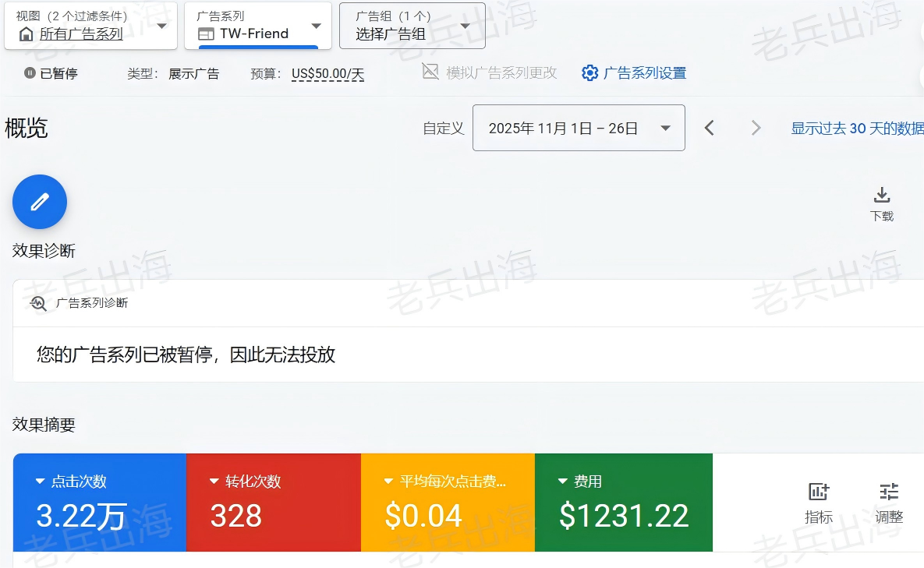
Task: Click the US$50.00/天 budget link
Action: tap(327, 74)
